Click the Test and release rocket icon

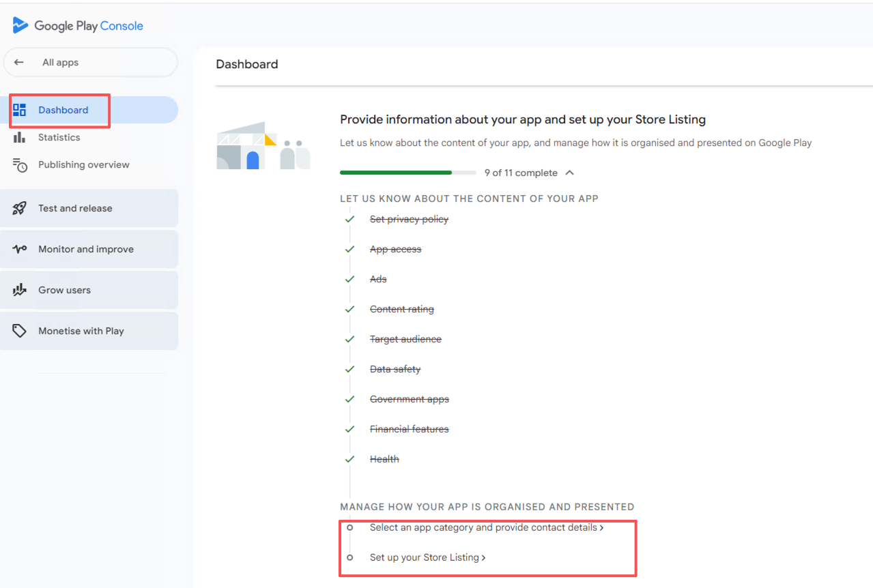[20, 208]
